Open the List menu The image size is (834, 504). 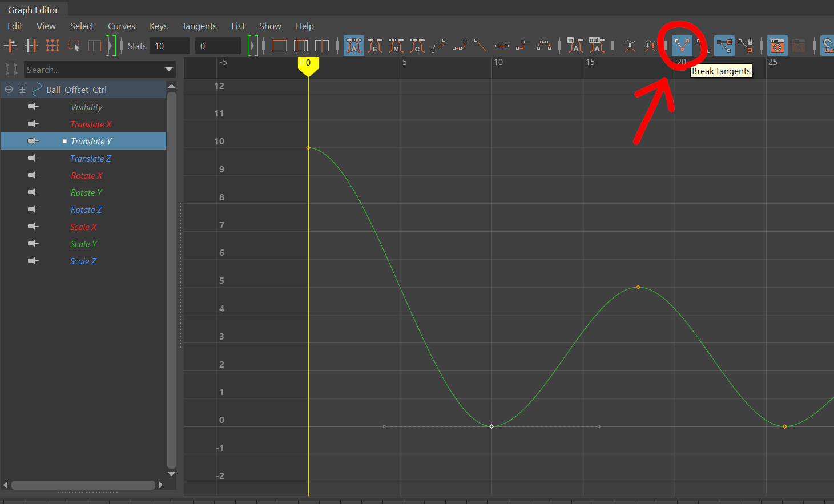[x=238, y=26]
